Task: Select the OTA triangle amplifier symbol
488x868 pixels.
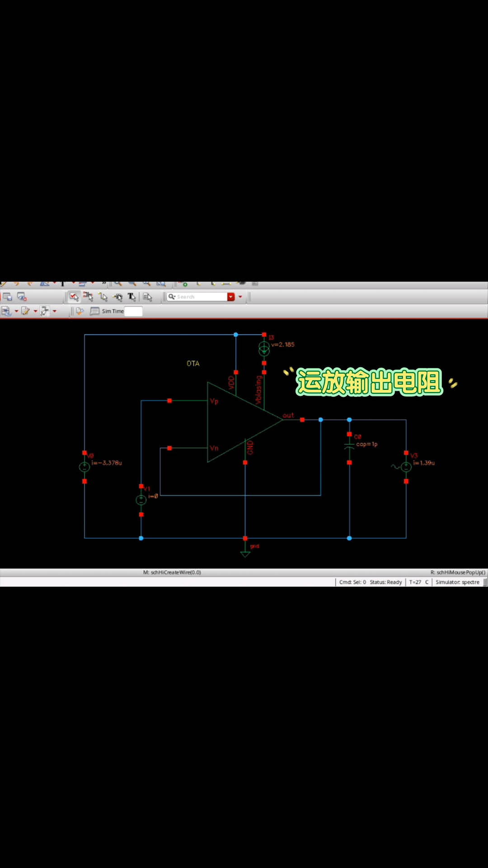Action: click(x=245, y=421)
